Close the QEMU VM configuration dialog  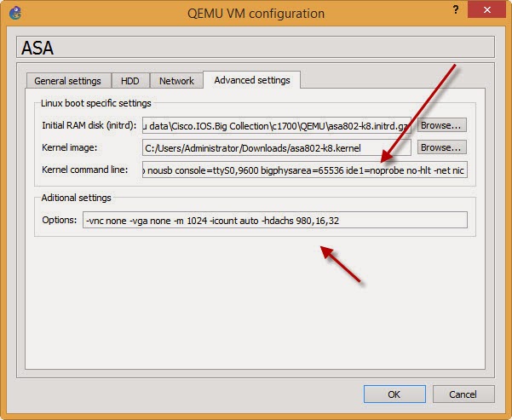click(486, 10)
